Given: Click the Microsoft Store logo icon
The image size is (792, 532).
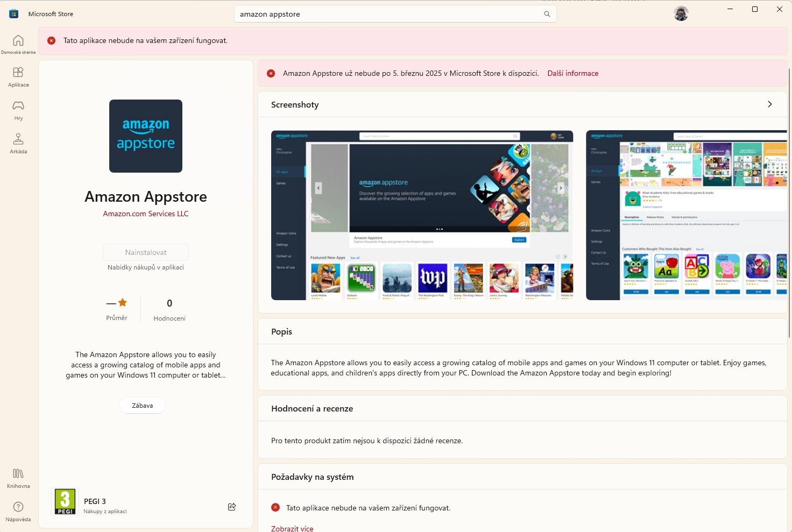Looking at the screenshot, I should point(13,13).
